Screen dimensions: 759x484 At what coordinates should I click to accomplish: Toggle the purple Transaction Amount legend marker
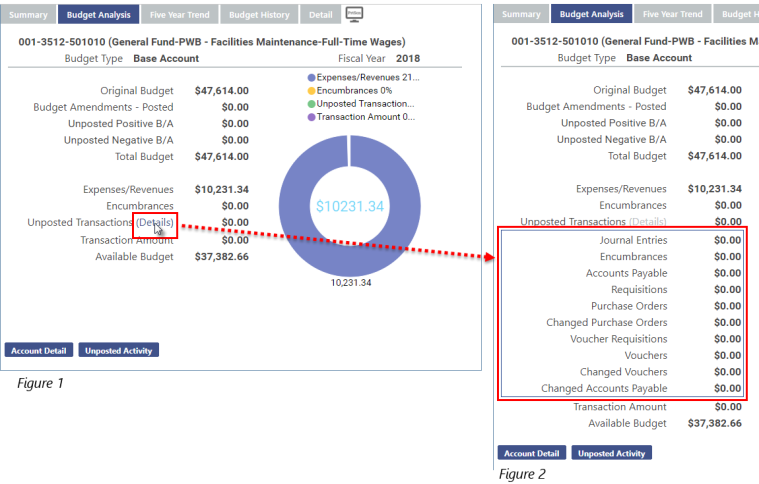click(313, 116)
